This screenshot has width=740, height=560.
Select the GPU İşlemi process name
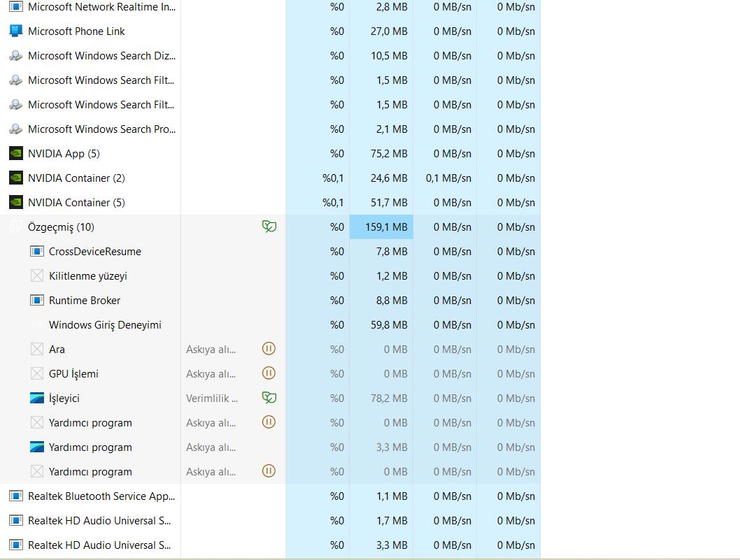coord(73,373)
